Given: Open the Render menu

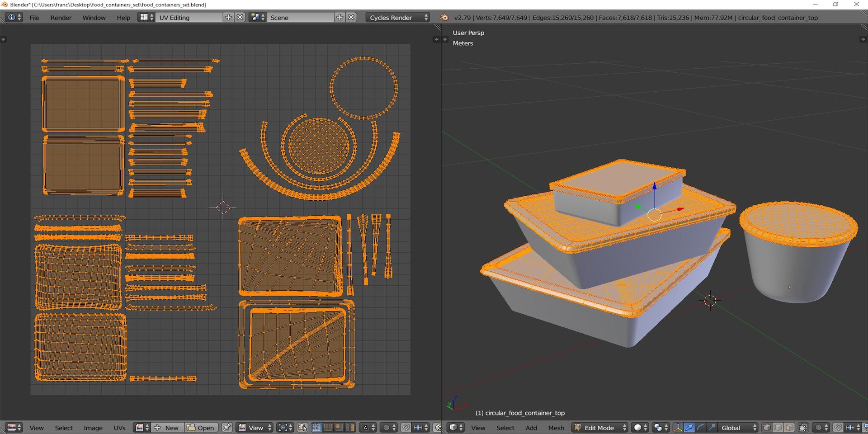Looking at the screenshot, I should point(61,18).
